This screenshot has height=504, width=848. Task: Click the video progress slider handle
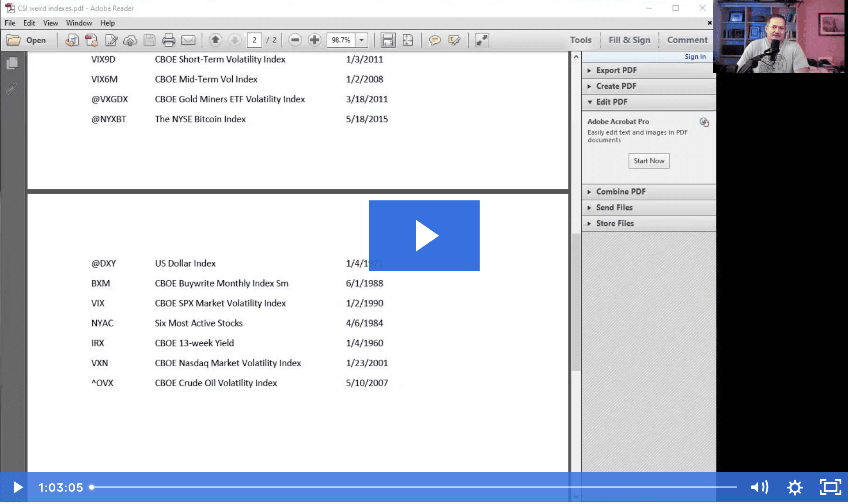pos(92,487)
